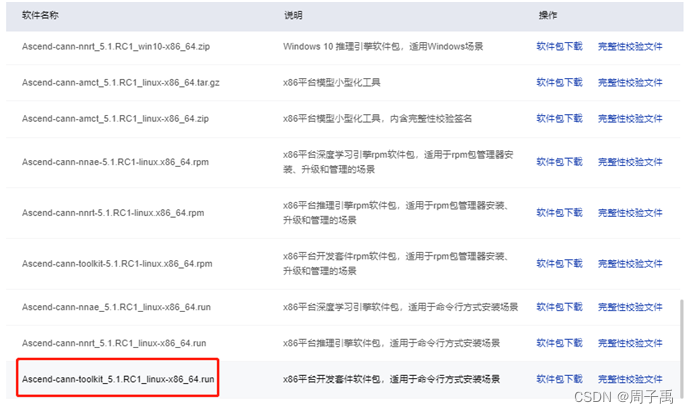Select file name Ascend-cann-amct_5.1.RC1_linux-x86_64.tar.gz

tap(121, 82)
